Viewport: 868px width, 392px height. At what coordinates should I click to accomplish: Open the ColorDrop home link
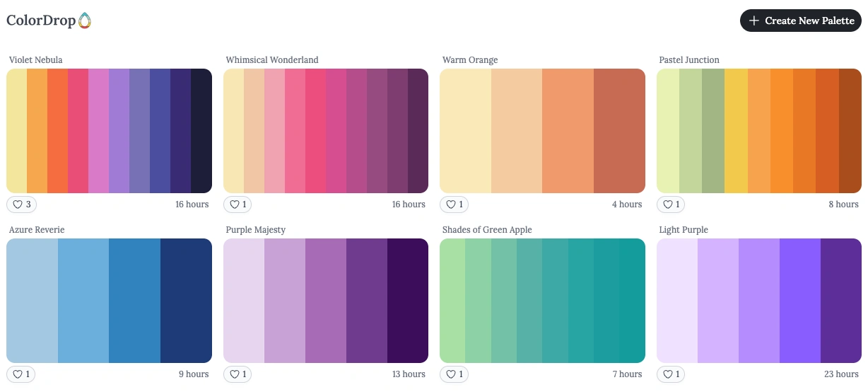[x=49, y=21]
